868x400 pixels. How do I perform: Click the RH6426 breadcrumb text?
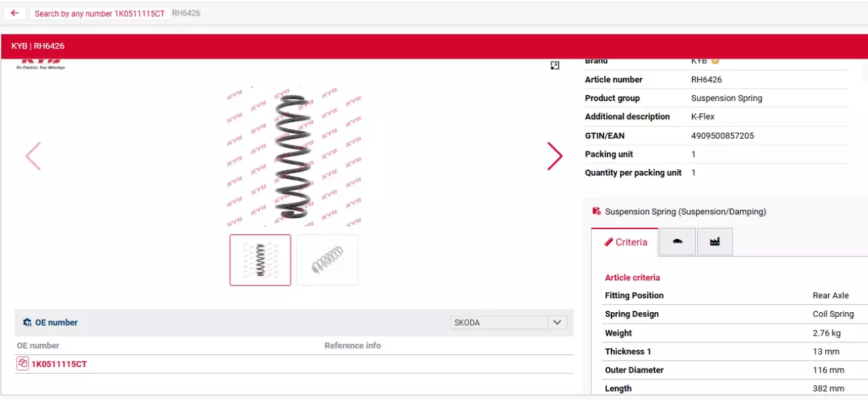186,13
